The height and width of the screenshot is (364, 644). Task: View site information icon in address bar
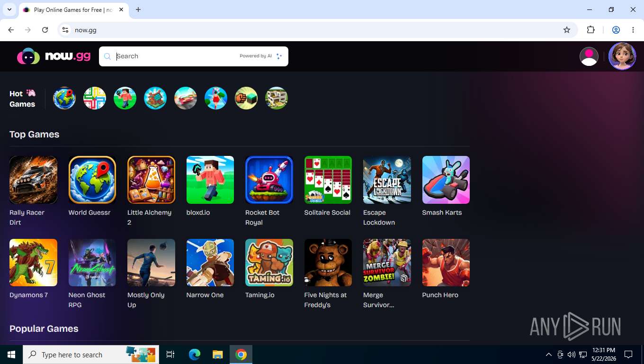pos(65,30)
